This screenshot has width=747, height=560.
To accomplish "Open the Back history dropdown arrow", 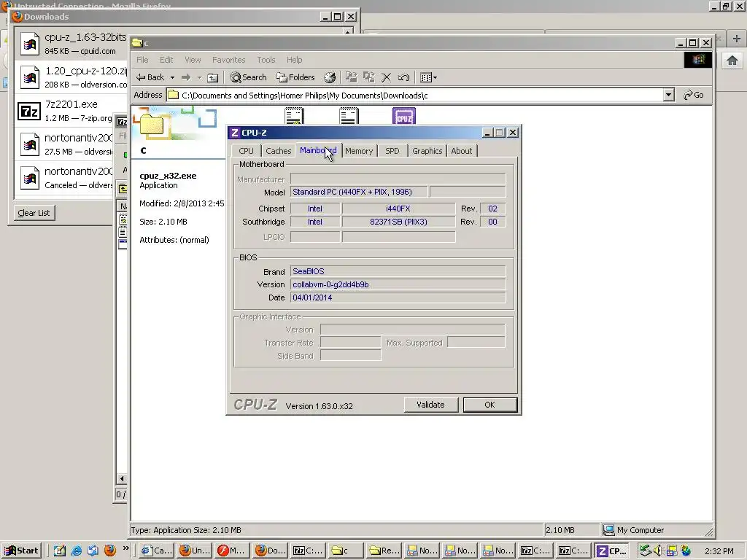I will tap(172, 77).
